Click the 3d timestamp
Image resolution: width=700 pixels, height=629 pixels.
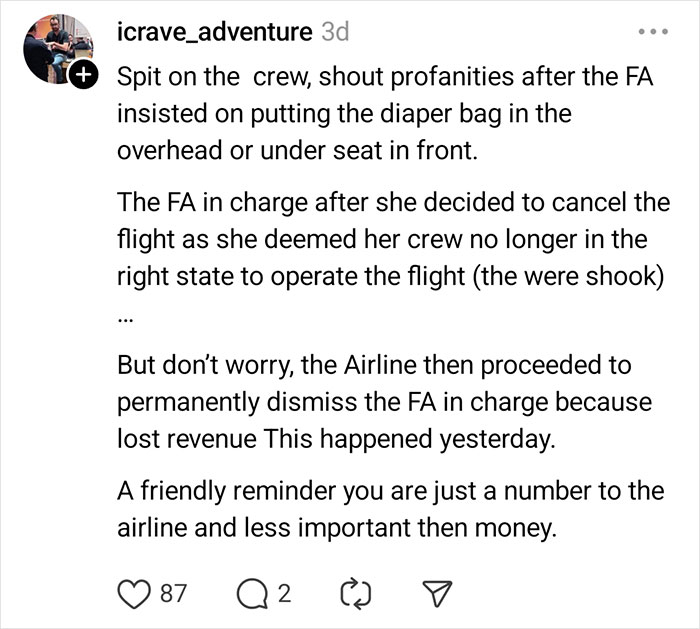(336, 32)
